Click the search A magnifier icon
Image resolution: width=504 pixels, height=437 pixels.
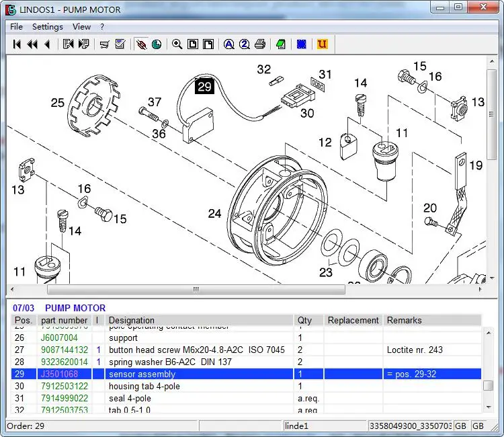tap(229, 44)
